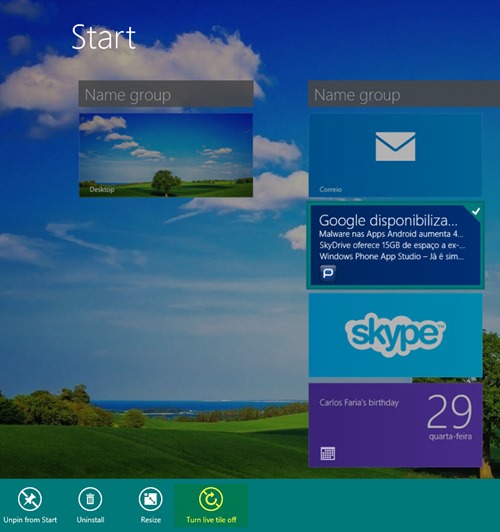The height and width of the screenshot is (532, 500).
Task: Turn live tile off for selected tile
Action: coord(211,506)
